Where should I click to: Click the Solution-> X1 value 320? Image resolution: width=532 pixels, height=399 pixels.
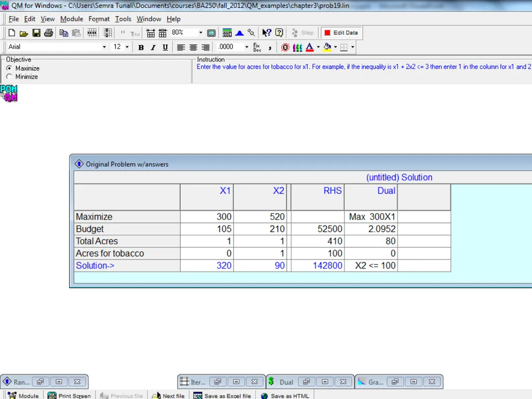pyautogui.click(x=207, y=265)
